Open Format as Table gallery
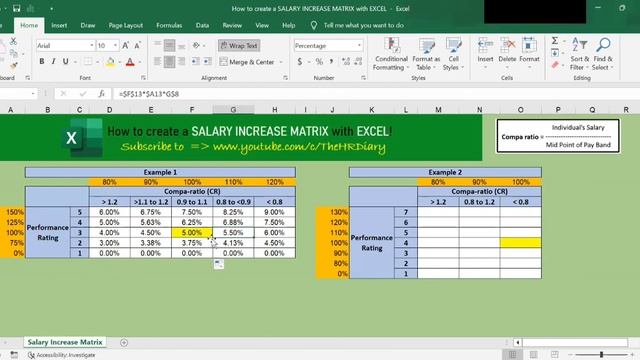The height and width of the screenshot is (360, 640). pyautogui.click(x=426, y=54)
